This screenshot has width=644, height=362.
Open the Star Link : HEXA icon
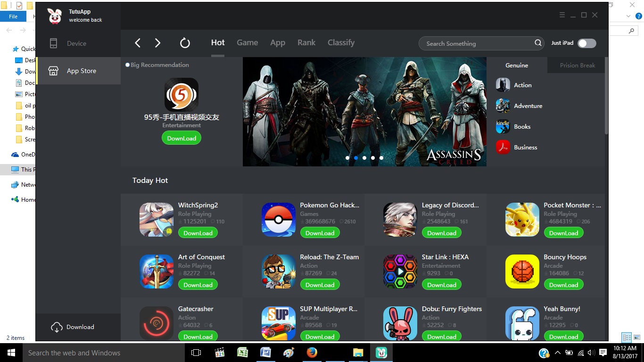point(400,271)
